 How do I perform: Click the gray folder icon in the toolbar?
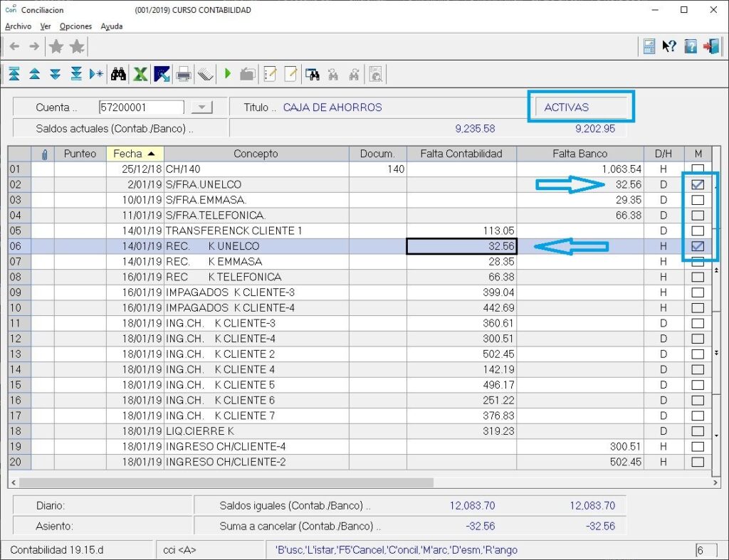coord(248,74)
